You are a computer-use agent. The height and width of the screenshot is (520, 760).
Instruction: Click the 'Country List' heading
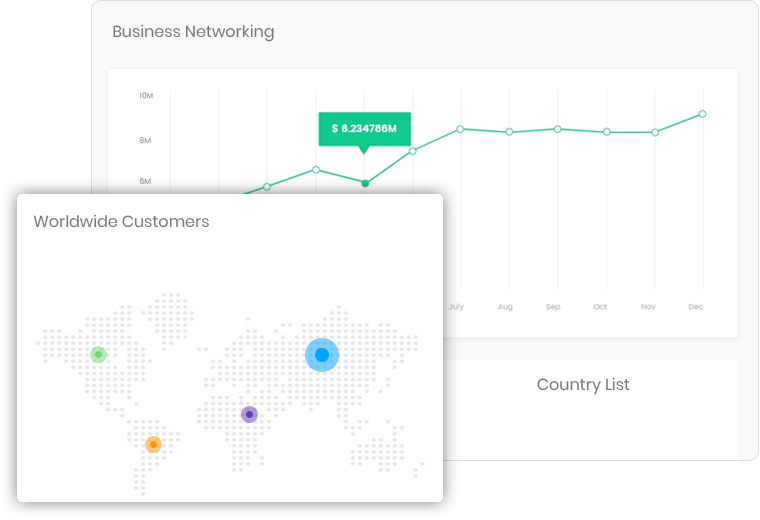[583, 385]
